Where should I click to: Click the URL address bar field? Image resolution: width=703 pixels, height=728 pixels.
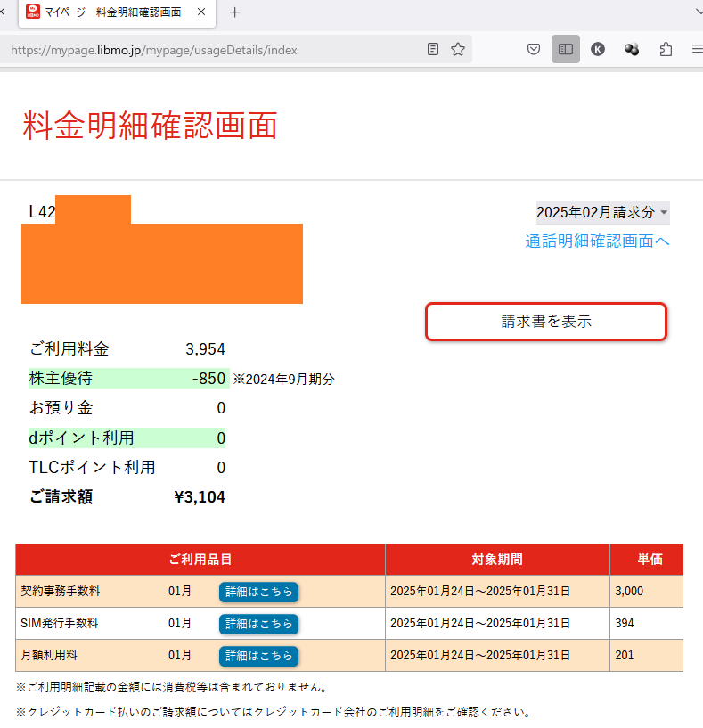pyautogui.click(x=214, y=50)
